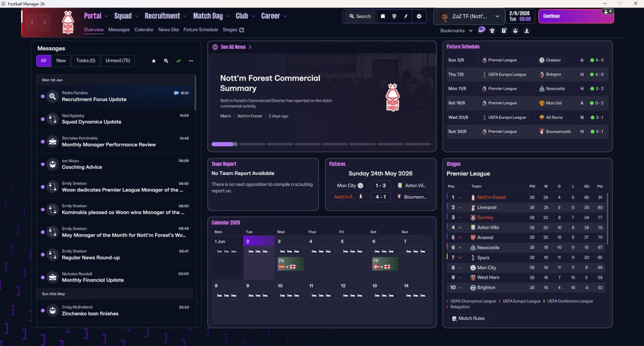This screenshot has width=644, height=346.
Task: Open the Nott'm Forest Commercial Summary headline
Action: (270, 83)
